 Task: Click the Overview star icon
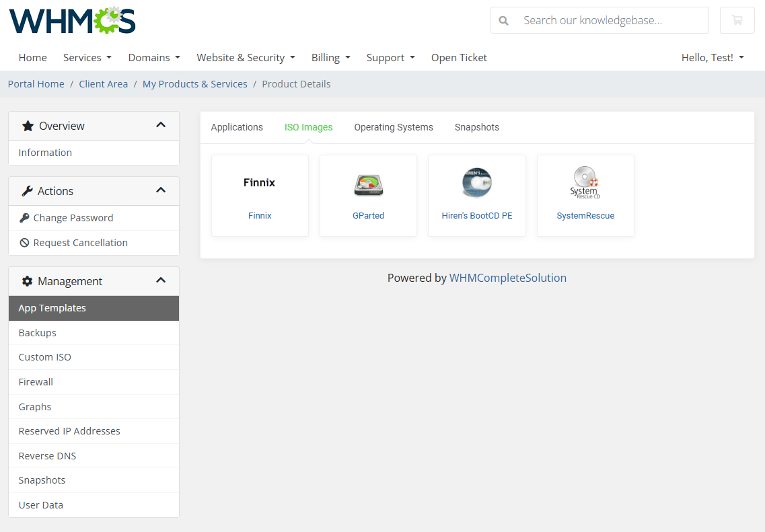28,126
